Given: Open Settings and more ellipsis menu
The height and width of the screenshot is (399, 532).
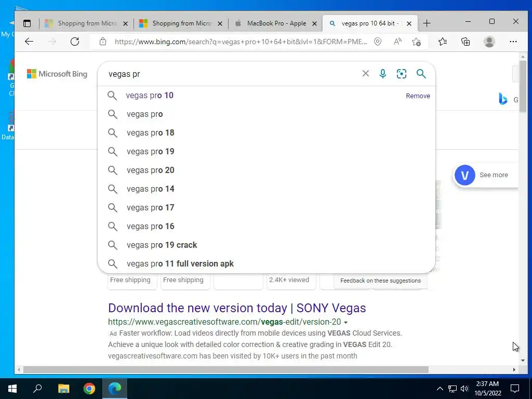Looking at the screenshot, I should 513,42.
